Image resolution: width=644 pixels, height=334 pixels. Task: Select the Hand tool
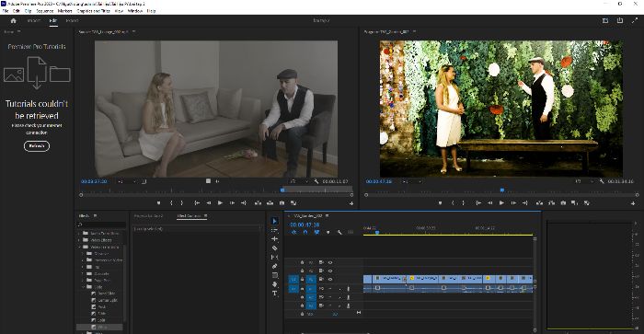274,284
